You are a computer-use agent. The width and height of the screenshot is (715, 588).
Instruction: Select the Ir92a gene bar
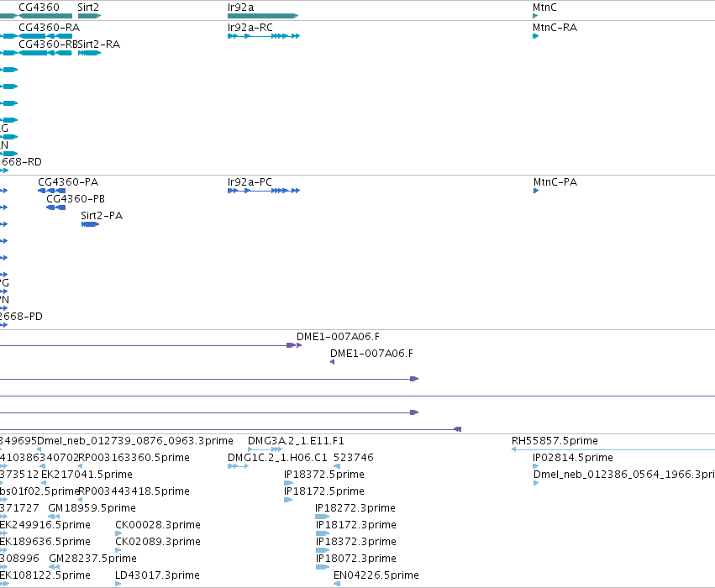point(263,16)
